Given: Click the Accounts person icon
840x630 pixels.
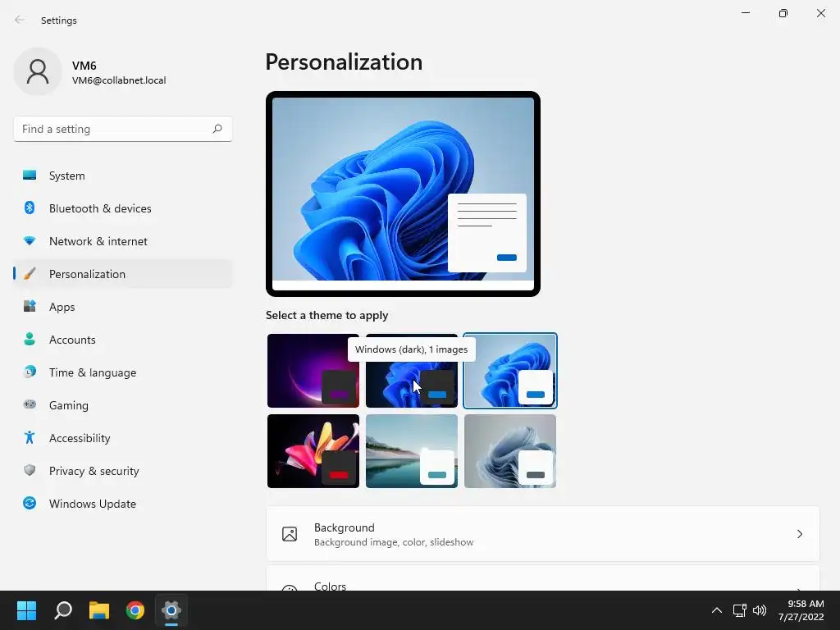Looking at the screenshot, I should pos(30,339).
